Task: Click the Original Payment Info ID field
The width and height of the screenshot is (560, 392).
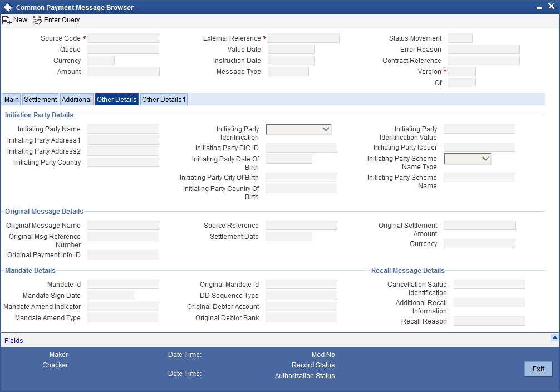Action: pyautogui.click(x=123, y=255)
